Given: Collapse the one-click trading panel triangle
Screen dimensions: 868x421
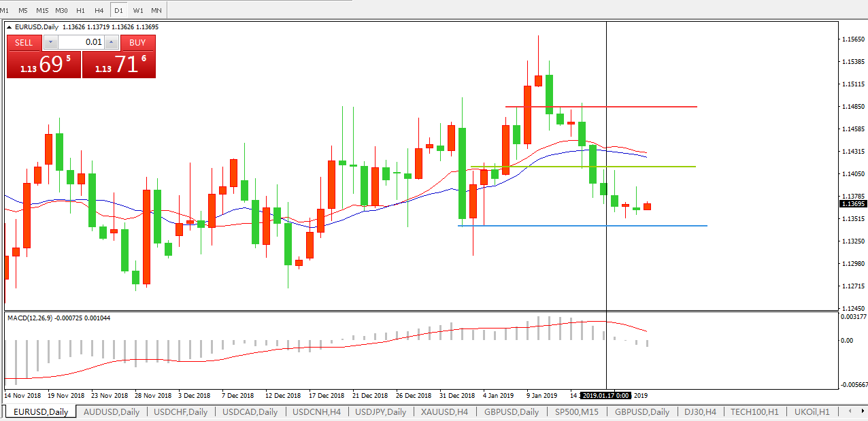Looking at the screenshot, I should click(x=10, y=27).
